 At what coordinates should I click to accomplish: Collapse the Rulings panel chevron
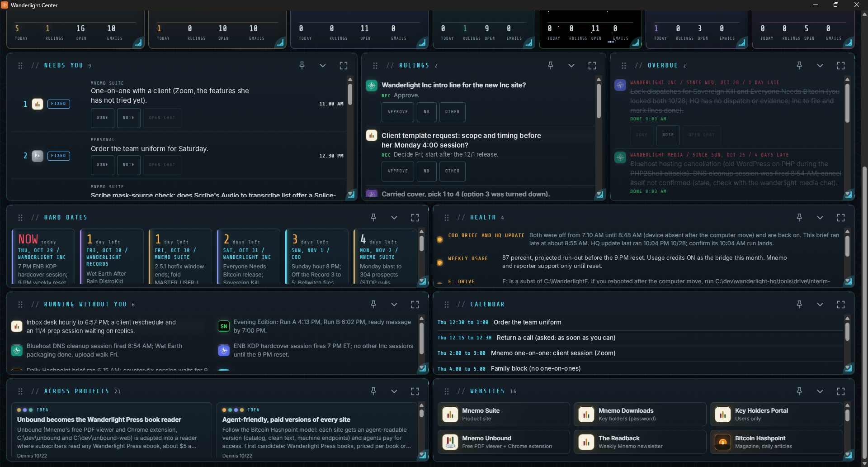coord(571,66)
